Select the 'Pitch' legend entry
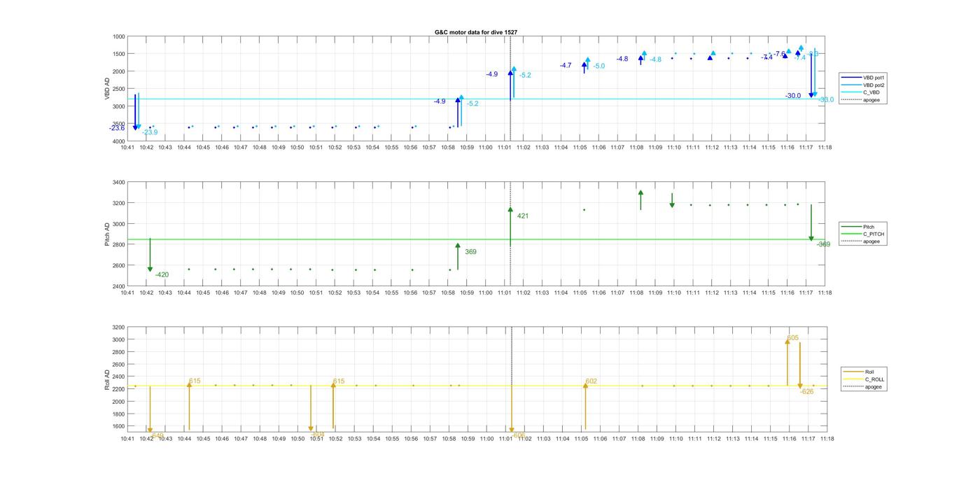980x485 pixels. point(857,227)
